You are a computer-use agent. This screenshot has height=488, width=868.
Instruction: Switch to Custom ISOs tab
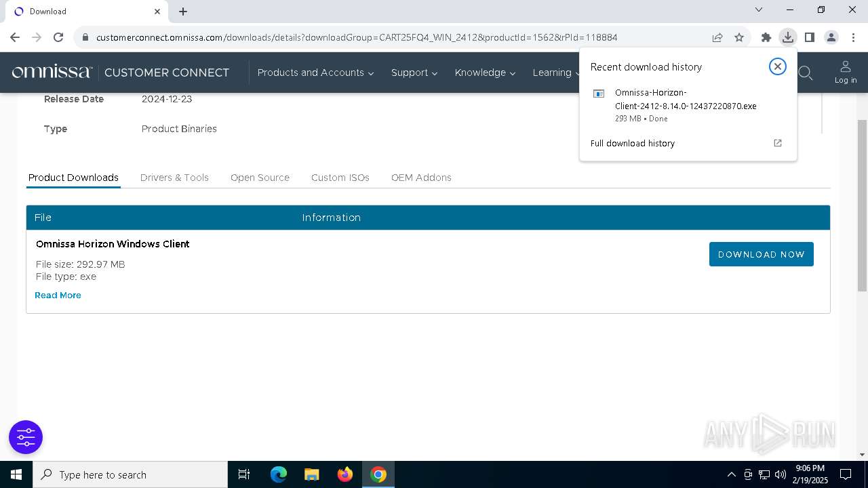[x=340, y=178]
